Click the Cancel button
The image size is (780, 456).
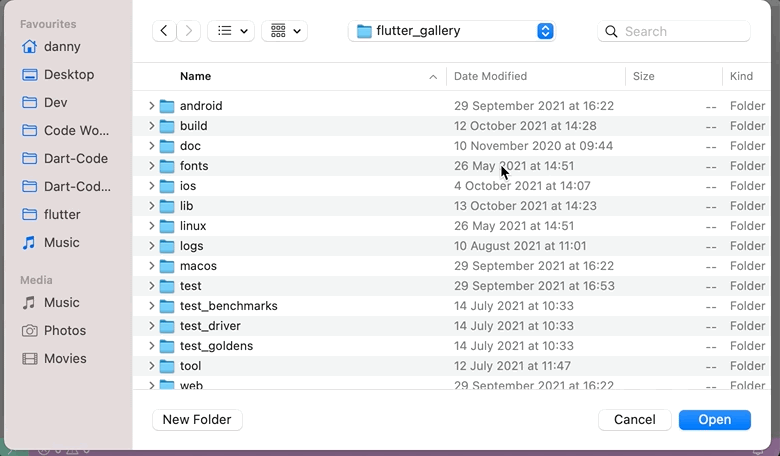coord(635,420)
